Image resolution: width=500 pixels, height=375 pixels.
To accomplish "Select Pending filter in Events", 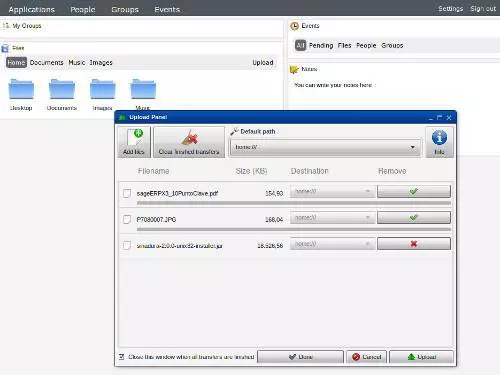I will (321, 45).
